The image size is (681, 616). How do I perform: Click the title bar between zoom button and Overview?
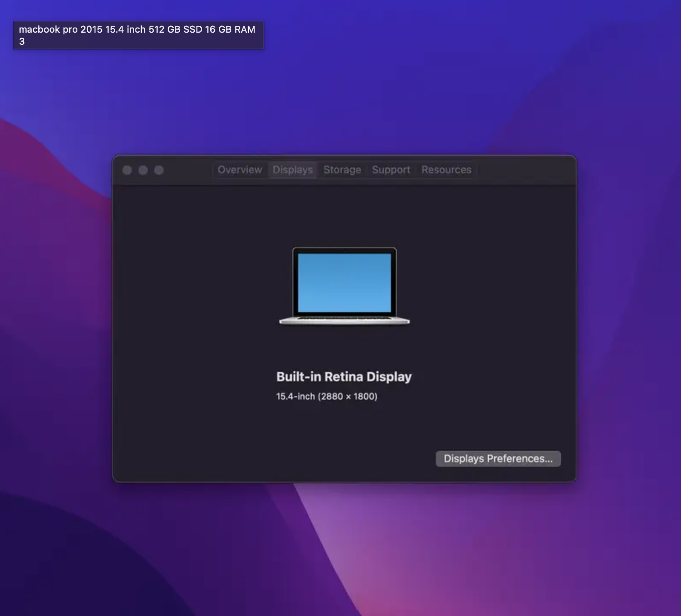click(x=189, y=170)
